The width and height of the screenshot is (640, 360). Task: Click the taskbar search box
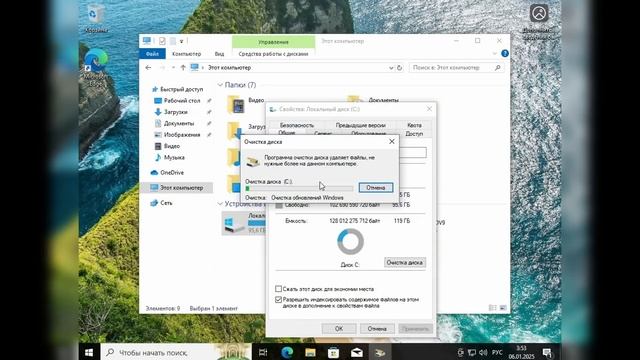[176, 352]
